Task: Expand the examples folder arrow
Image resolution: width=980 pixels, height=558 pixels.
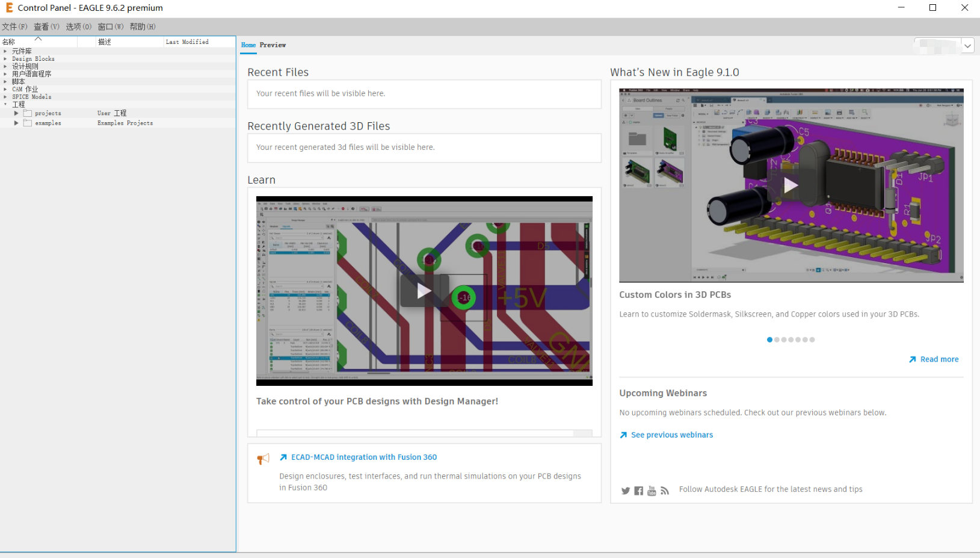Action: coord(16,123)
